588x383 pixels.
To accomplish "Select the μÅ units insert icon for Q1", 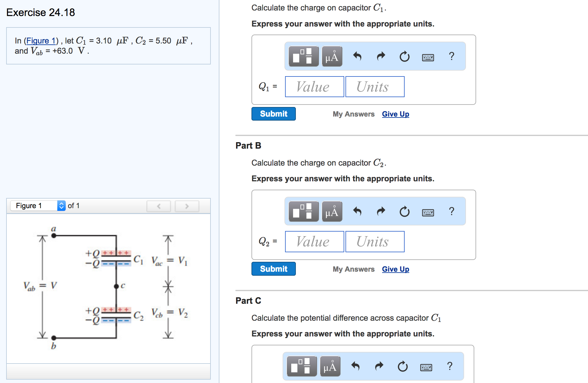I will [x=332, y=56].
